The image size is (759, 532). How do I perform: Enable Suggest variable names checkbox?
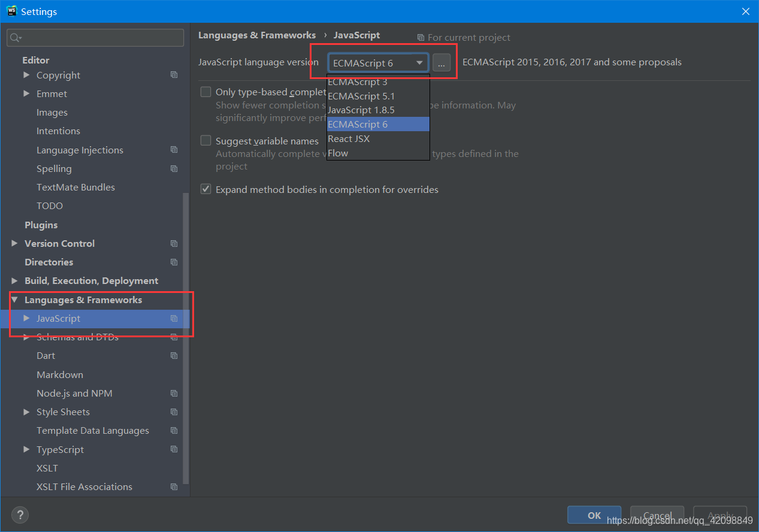pyautogui.click(x=205, y=141)
